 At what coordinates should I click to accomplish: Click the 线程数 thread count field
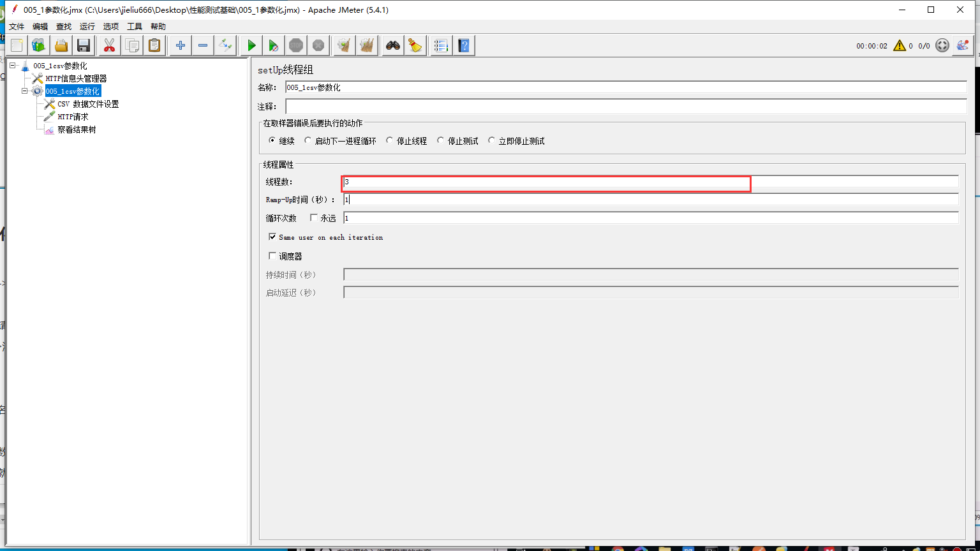[651, 182]
